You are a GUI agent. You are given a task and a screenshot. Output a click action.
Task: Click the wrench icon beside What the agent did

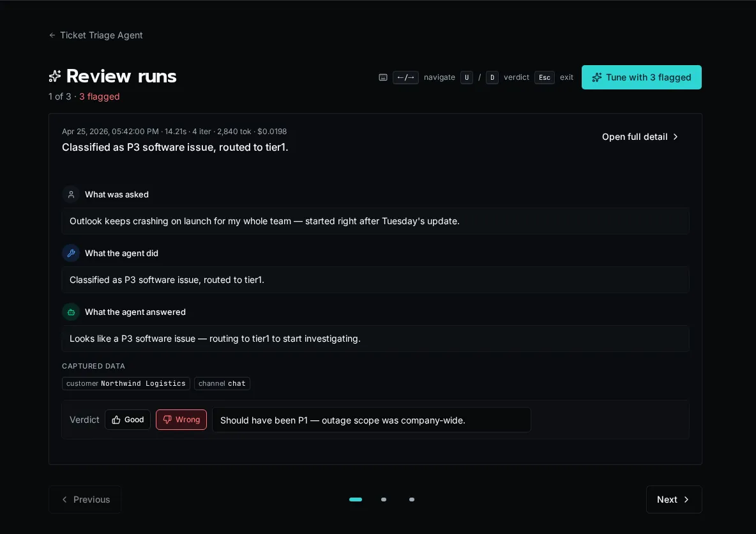coord(71,253)
